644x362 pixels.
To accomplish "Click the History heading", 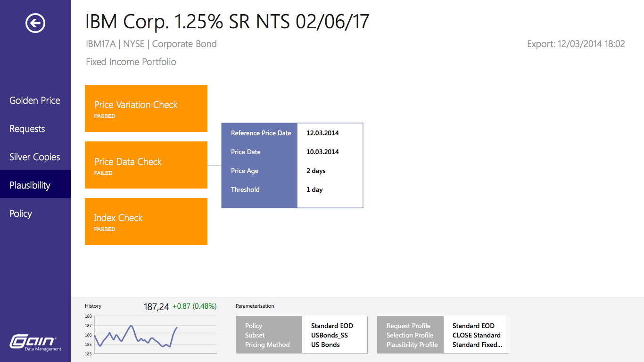I will pyautogui.click(x=93, y=306).
